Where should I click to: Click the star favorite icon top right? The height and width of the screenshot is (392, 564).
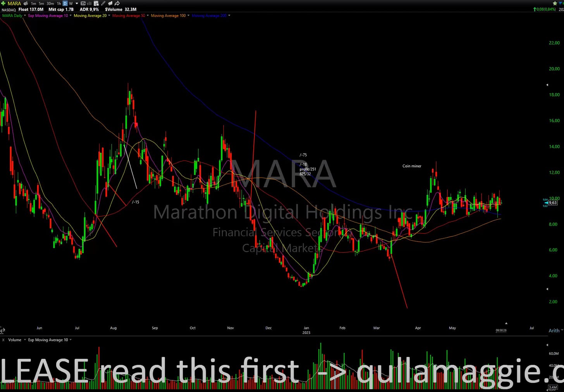555,3
